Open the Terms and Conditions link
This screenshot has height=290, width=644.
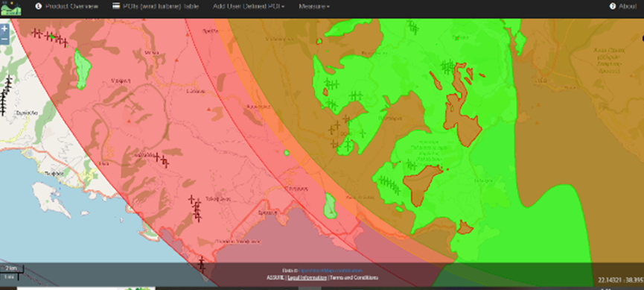354,277
